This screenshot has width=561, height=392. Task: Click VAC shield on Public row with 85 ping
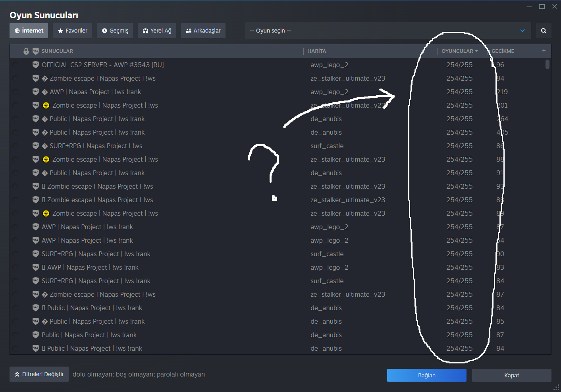point(36,321)
